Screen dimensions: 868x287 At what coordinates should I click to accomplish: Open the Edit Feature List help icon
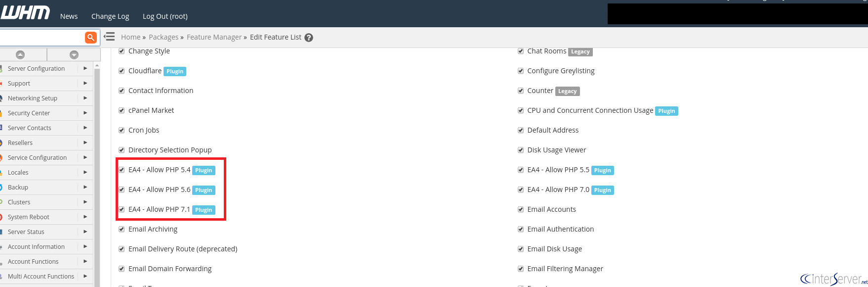coord(309,38)
